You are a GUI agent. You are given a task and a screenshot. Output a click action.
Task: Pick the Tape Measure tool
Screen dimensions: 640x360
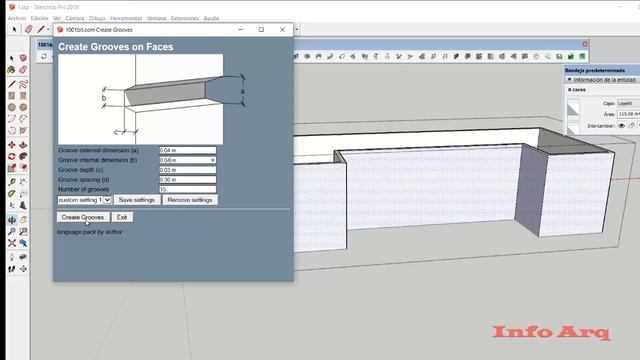tap(11, 182)
